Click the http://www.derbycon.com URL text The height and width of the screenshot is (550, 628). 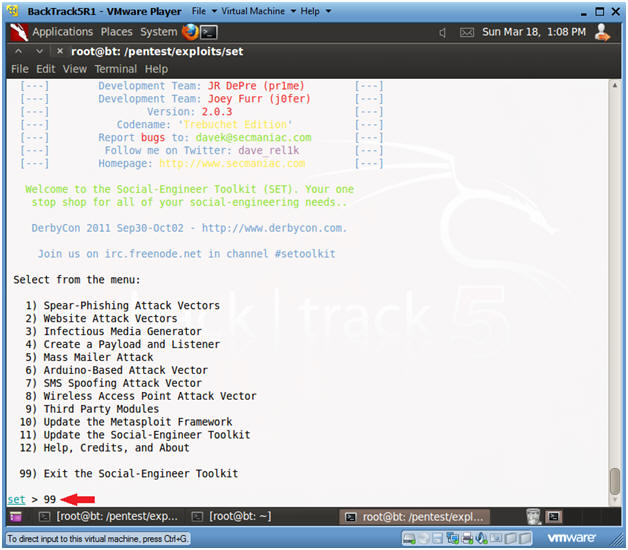(274, 228)
